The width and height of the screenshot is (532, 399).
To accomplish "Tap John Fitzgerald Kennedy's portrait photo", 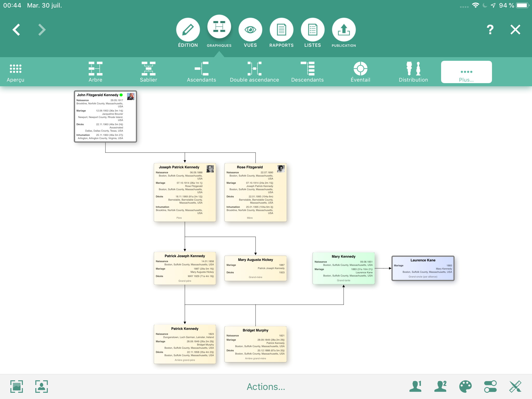I will pos(131,96).
